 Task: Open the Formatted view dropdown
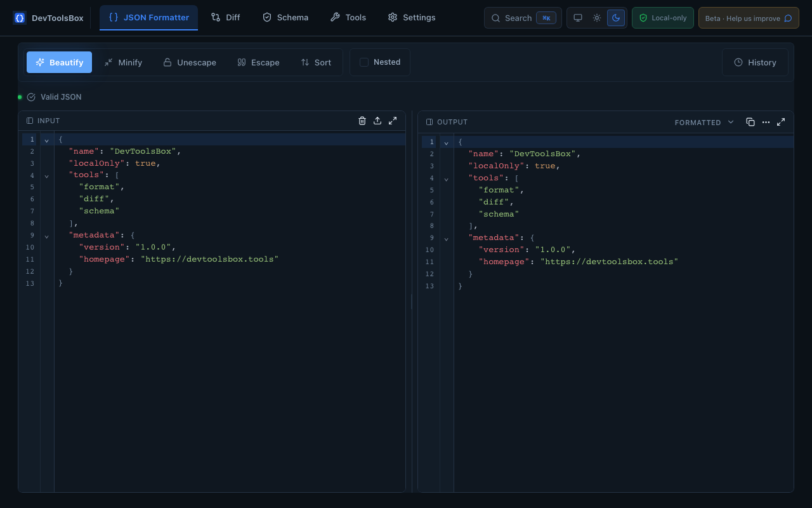(704, 122)
